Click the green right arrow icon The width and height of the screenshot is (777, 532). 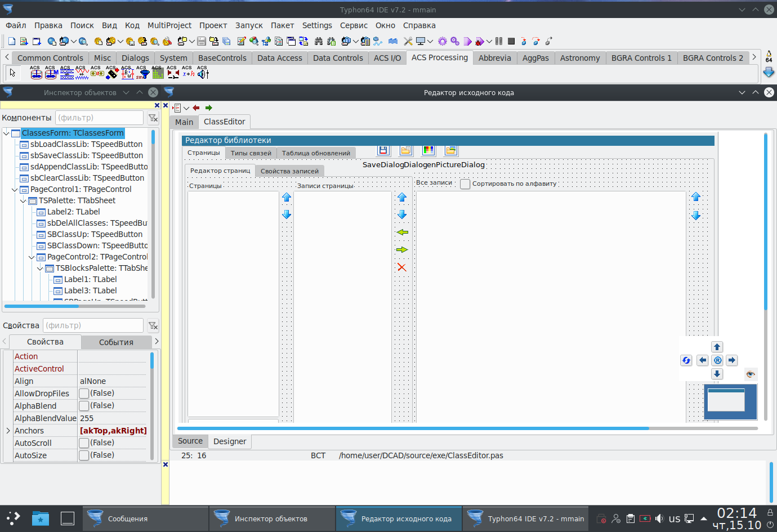[401, 250]
